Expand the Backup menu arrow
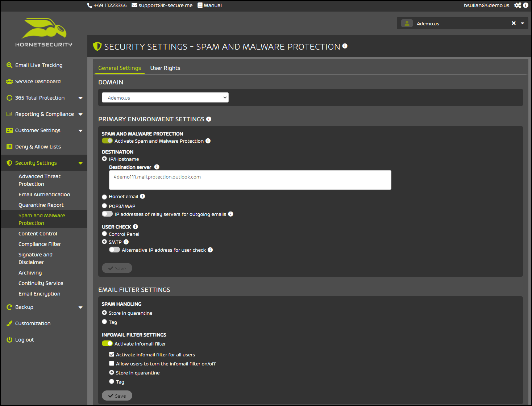The height and width of the screenshot is (406, 532). point(80,307)
